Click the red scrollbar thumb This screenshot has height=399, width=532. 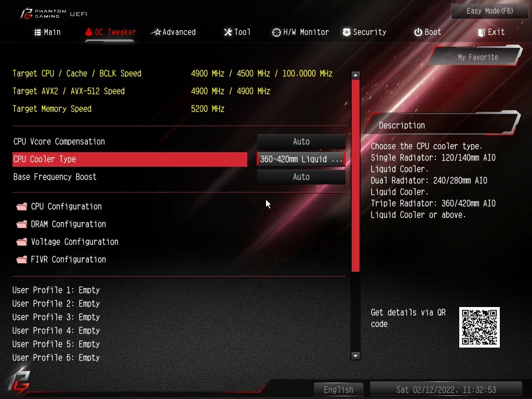point(355,176)
